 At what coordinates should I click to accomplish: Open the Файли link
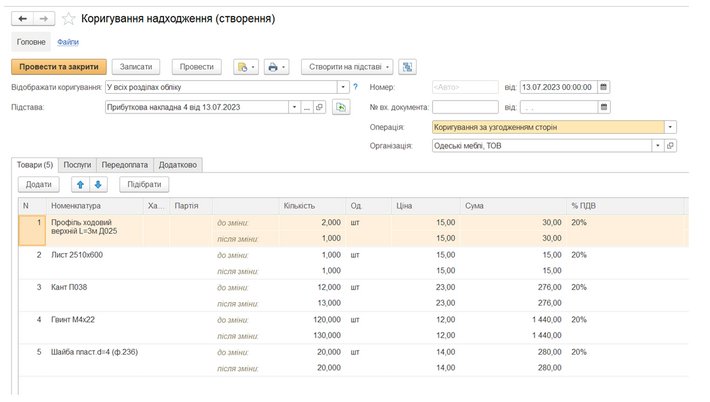click(x=68, y=42)
